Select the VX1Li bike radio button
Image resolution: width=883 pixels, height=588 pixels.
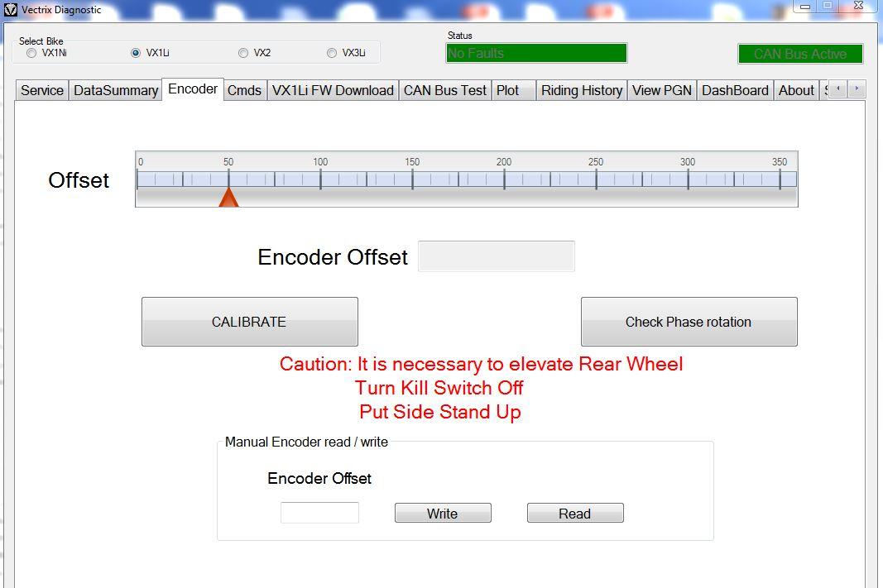pyautogui.click(x=135, y=53)
